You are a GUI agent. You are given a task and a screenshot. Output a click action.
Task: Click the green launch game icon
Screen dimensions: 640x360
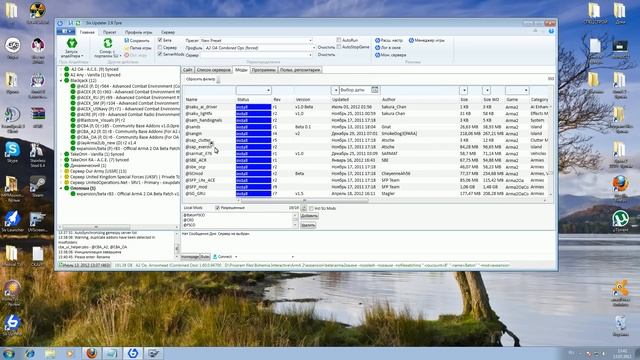click(72, 43)
